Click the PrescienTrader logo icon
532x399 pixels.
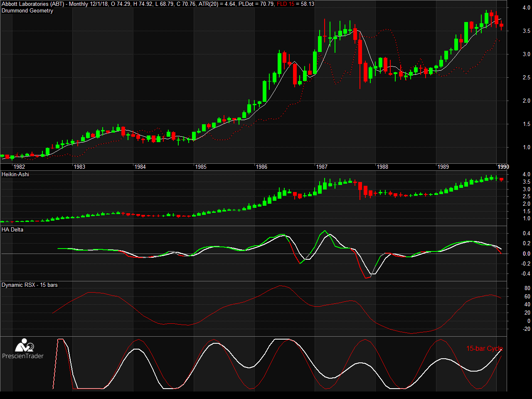[x=25, y=345]
